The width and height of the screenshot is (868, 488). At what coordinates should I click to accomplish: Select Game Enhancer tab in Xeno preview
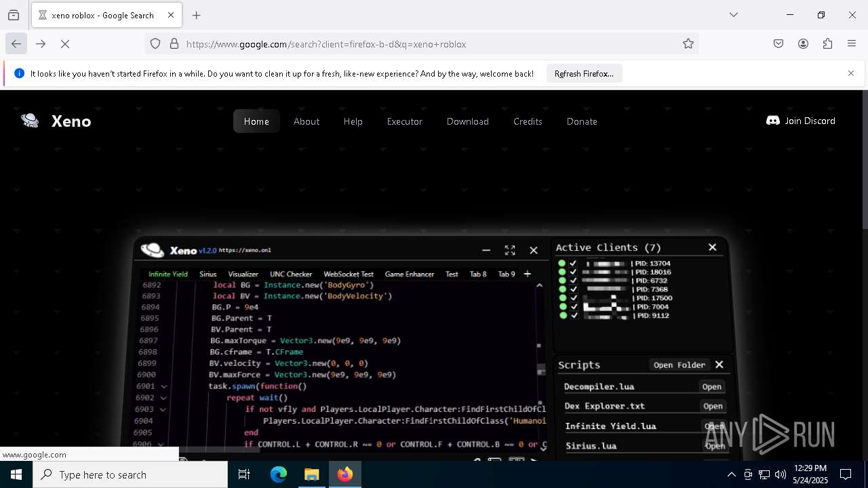[410, 274]
